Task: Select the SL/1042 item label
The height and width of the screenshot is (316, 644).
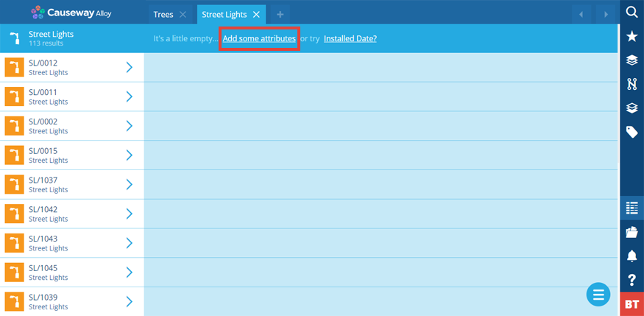Action: (43, 208)
